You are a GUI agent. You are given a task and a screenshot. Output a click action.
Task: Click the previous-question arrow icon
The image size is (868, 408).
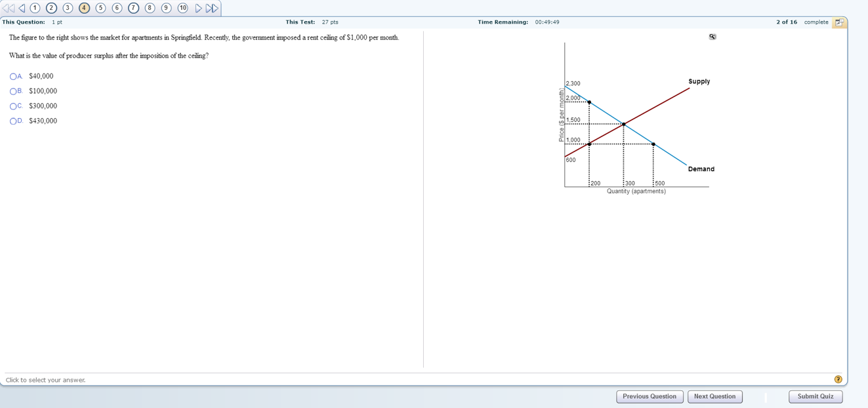point(20,7)
